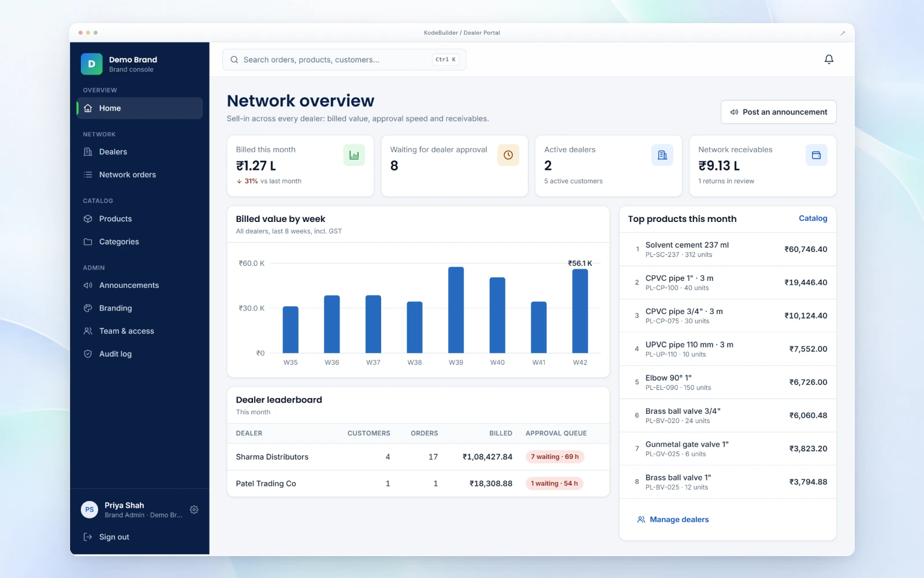
Task: Select CPVC pipe 1" · 3 m product
Action: (x=728, y=283)
